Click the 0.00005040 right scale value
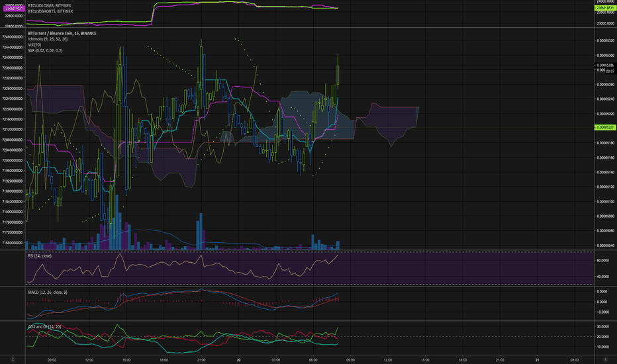 [x=605, y=246]
